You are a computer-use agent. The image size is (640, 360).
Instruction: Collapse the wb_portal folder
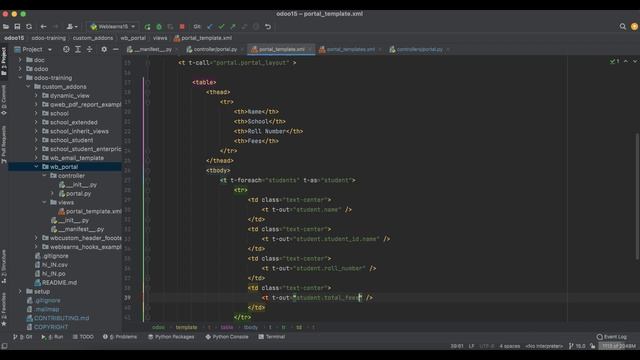tap(36, 167)
